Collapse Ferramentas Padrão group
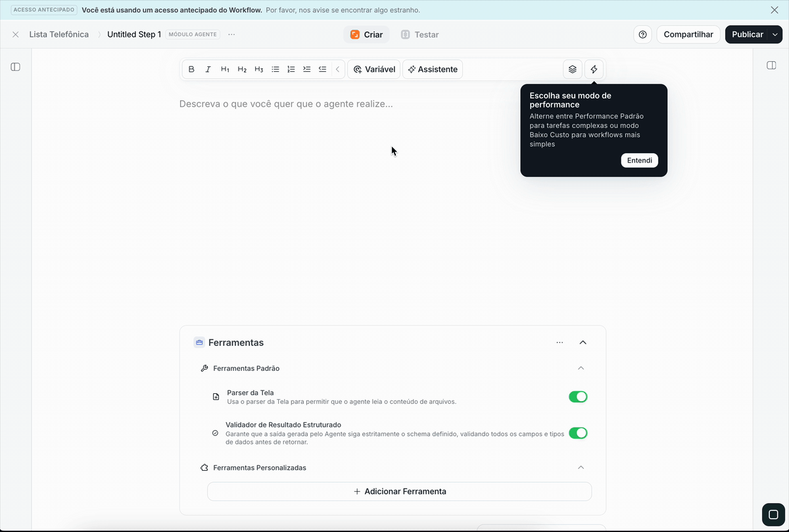This screenshot has width=789, height=532. point(581,368)
